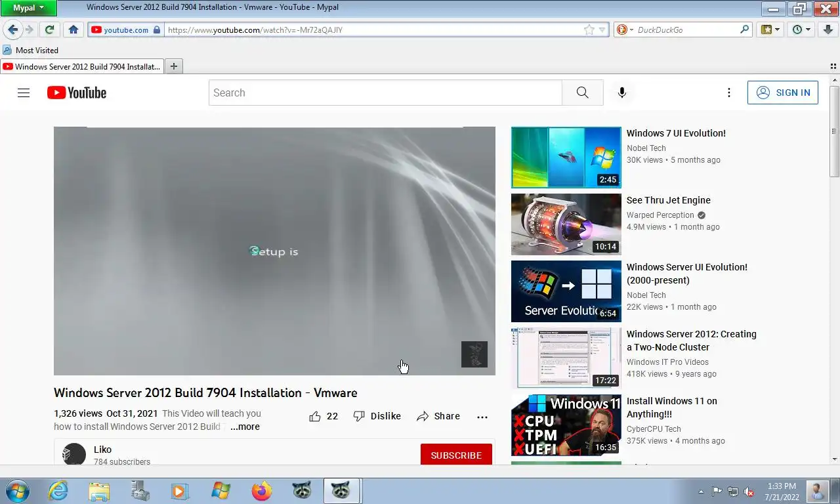Click the Action Center flag tray icon
The height and width of the screenshot is (504, 840).
[x=717, y=492]
